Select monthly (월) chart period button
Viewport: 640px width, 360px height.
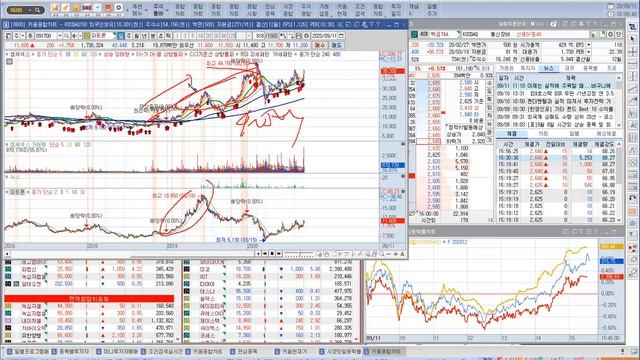pos(136,36)
